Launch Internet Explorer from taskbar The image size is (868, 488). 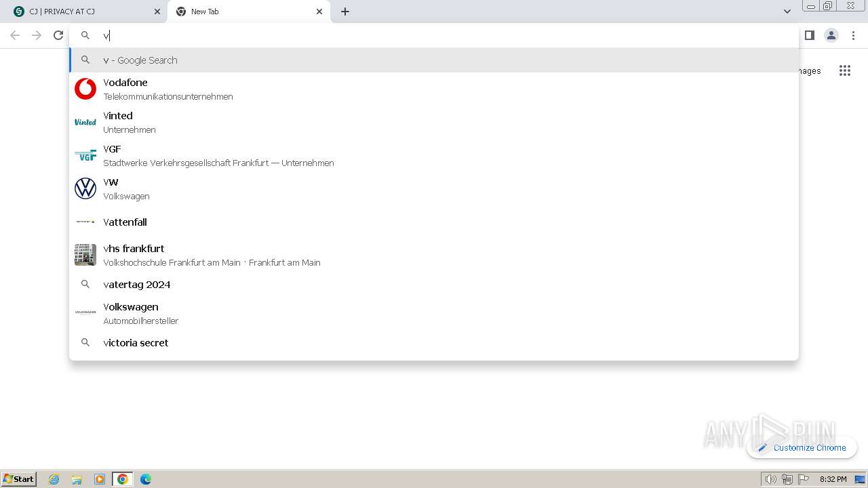tap(54, 479)
